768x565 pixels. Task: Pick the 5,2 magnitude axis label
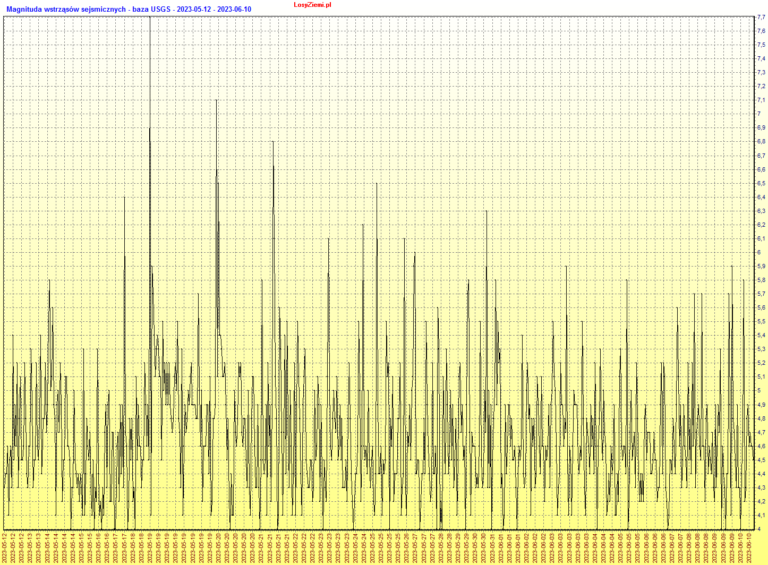point(761,363)
